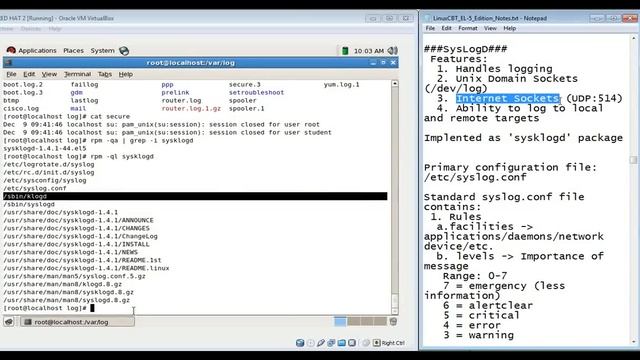This screenshot has width=640, height=360.
Task: Click '/etc/syslog.conf' line in terminal
Action: [35, 188]
